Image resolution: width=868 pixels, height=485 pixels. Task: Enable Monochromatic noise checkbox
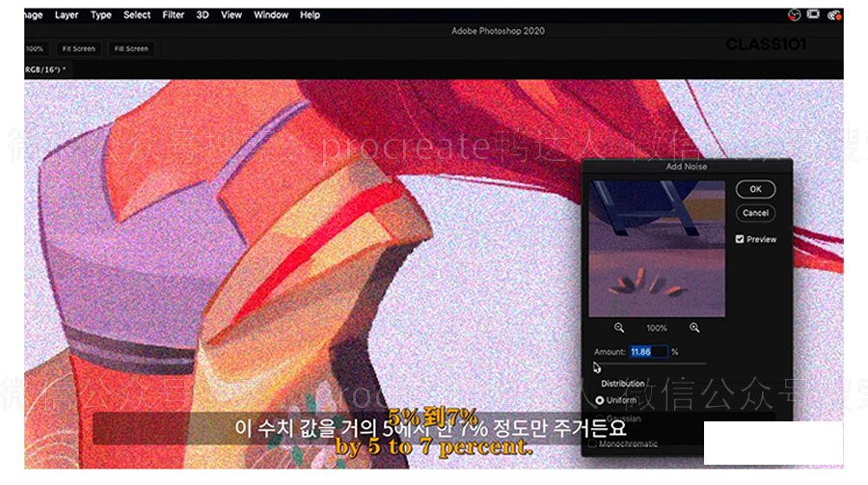592,445
